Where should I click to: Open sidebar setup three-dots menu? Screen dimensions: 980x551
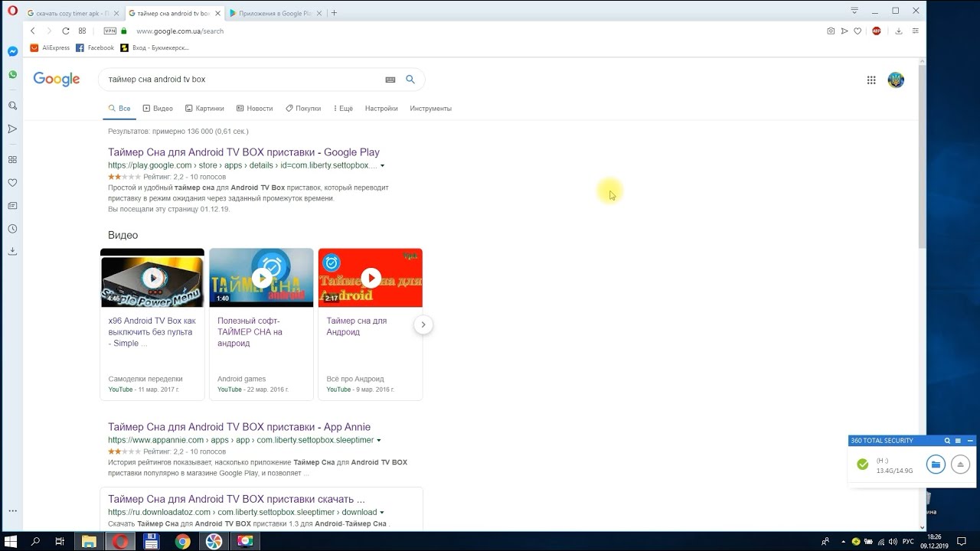12,511
